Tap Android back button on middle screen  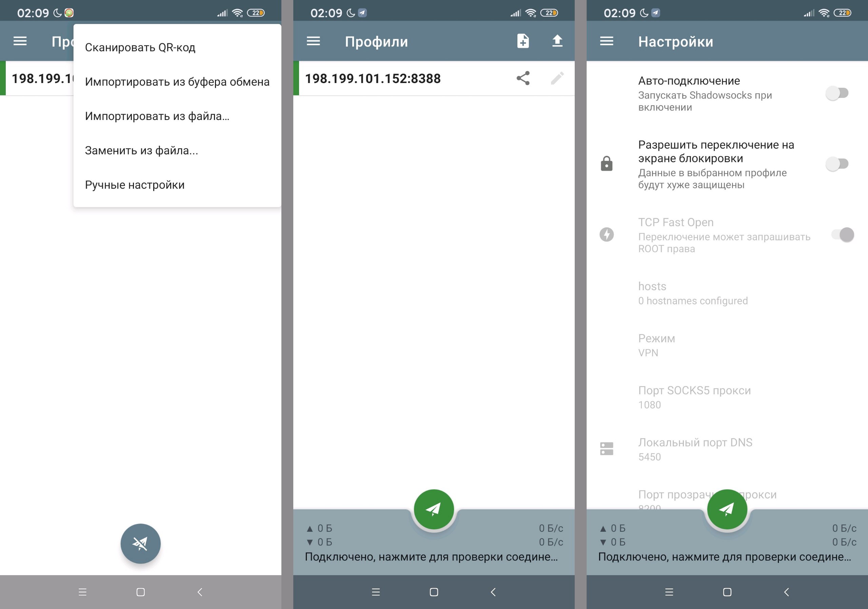(493, 592)
